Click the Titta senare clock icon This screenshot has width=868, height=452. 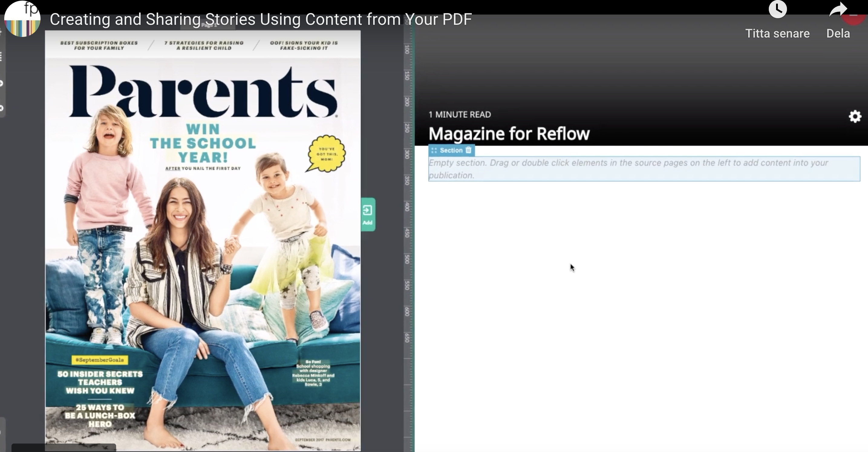(x=777, y=9)
